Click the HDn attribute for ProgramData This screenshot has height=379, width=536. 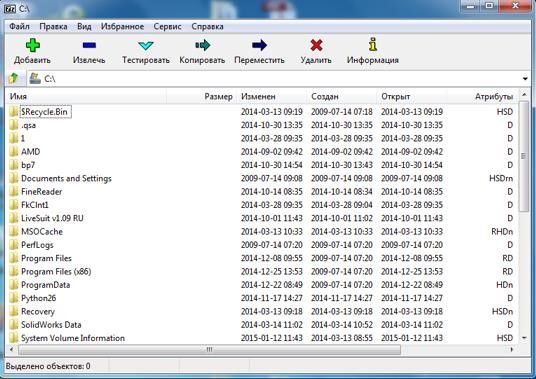coord(505,285)
